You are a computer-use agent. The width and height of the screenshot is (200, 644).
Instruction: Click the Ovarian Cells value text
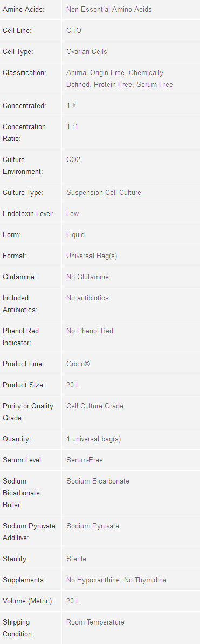tap(86, 51)
